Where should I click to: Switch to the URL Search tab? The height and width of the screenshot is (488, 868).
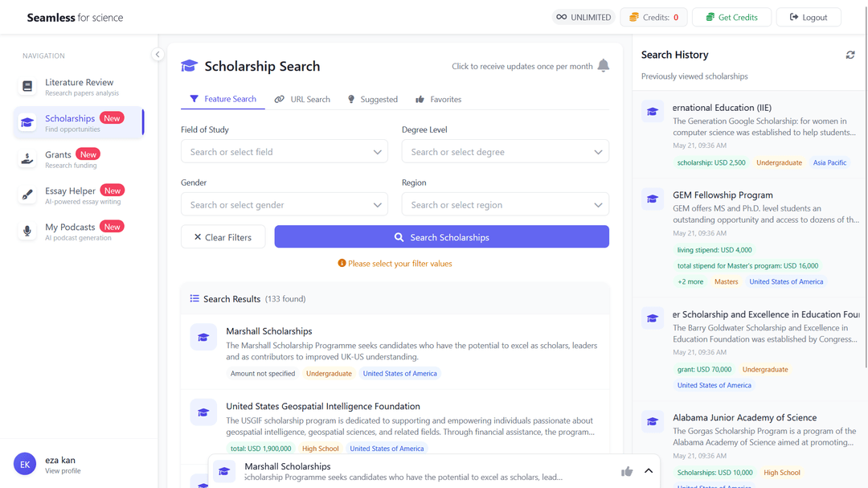click(x=302, y=100)
